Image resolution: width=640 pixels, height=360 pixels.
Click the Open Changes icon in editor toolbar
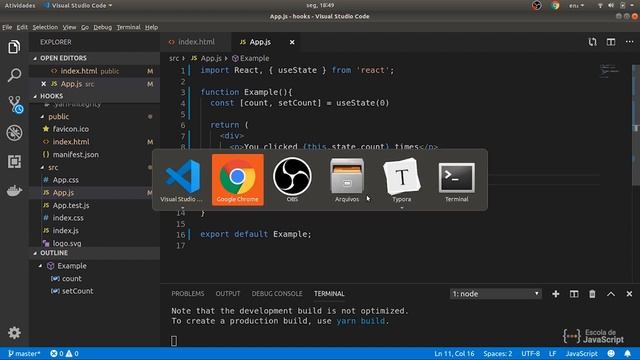[x=592, y=42]
